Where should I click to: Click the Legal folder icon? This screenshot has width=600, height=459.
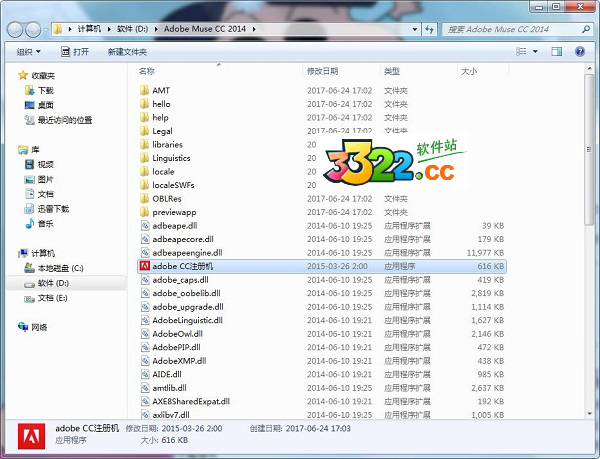coord(144,131)
